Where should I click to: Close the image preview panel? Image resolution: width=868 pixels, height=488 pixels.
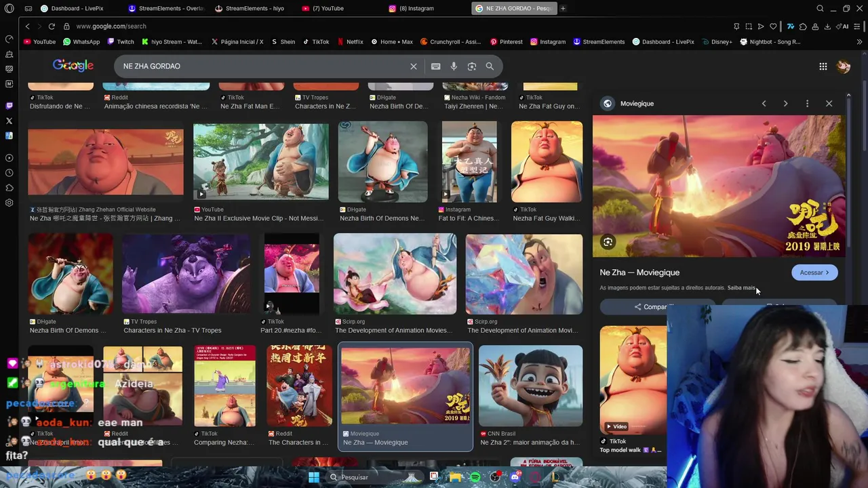[829, 104]
